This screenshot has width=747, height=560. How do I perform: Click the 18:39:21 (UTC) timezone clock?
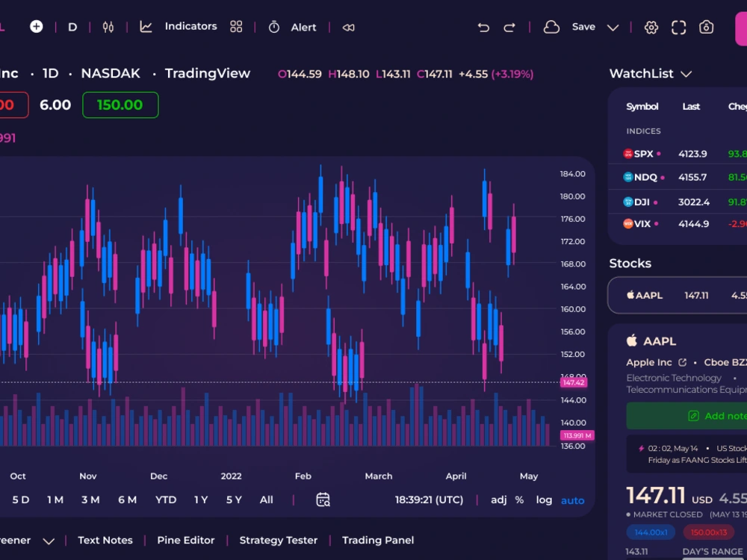click(x=429, y=500)
